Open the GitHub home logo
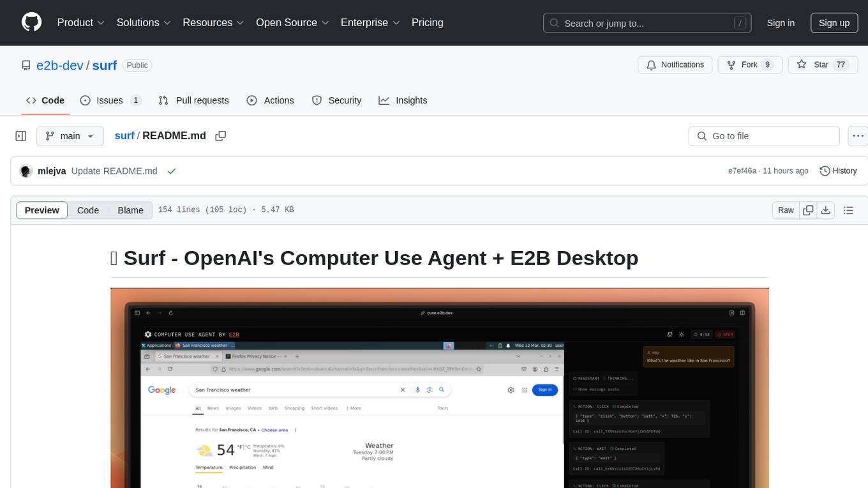This screenshot has width=868, height=488. tap(31, 22)
